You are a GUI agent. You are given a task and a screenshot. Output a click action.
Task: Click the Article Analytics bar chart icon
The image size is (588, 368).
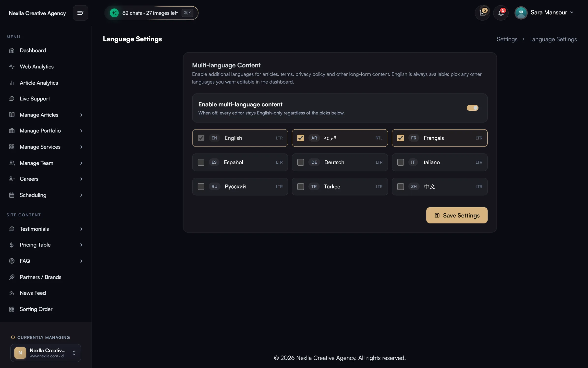[12, 83]
